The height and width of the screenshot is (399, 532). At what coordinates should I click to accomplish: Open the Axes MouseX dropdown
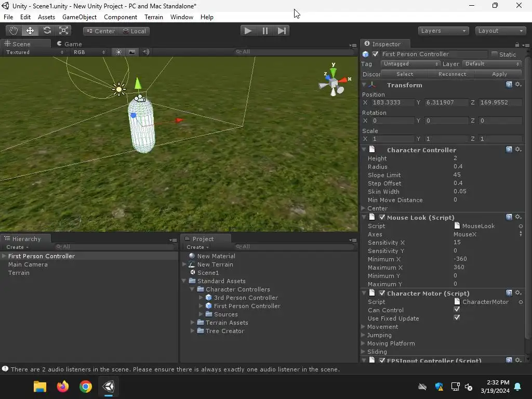487,234
